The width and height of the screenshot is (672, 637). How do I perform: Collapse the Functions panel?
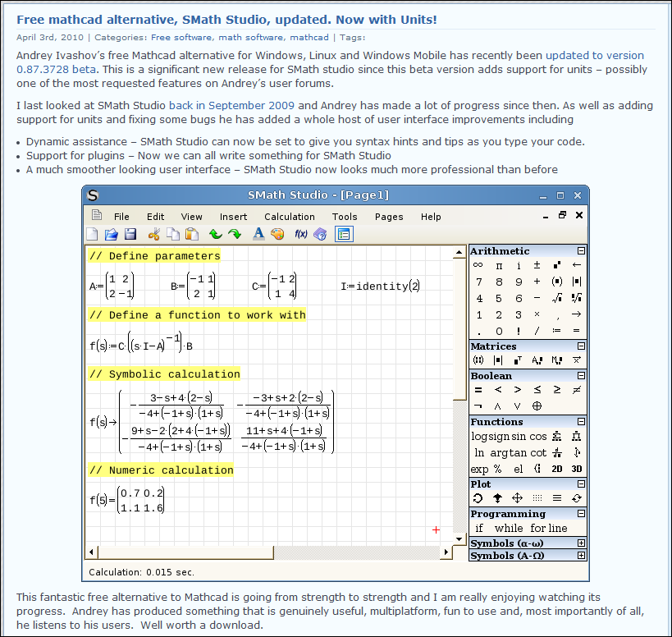point(581,422)
